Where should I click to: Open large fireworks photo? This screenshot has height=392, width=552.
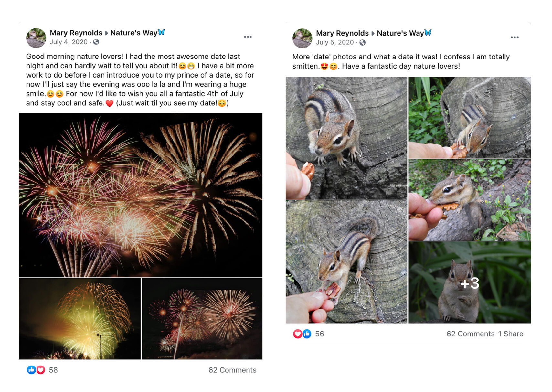pos(141,195)
